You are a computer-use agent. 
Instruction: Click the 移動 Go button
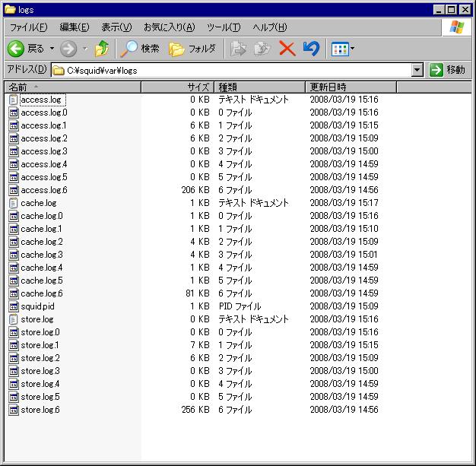point(447,71)
